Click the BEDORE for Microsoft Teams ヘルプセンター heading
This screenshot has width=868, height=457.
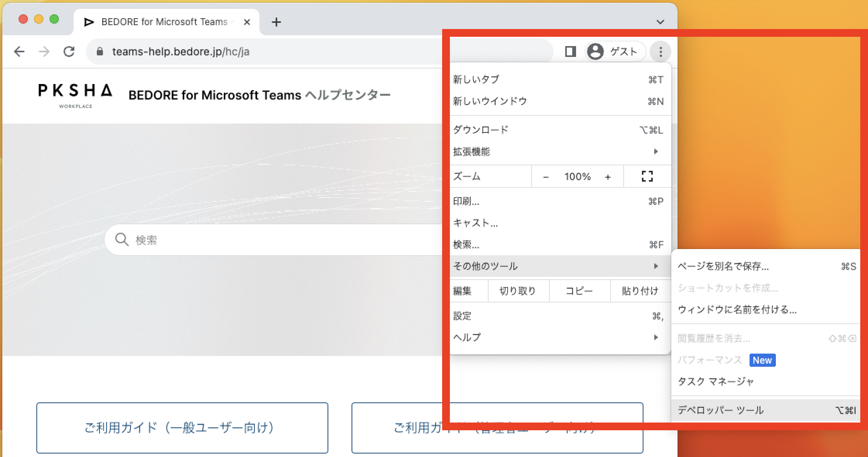(259, 95)
